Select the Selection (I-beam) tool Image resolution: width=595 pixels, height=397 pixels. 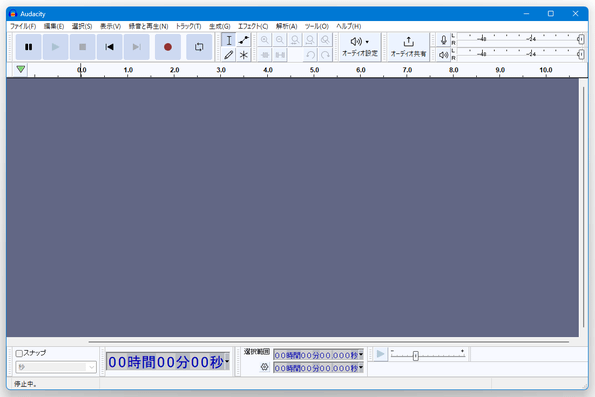[x=229, y=40]
